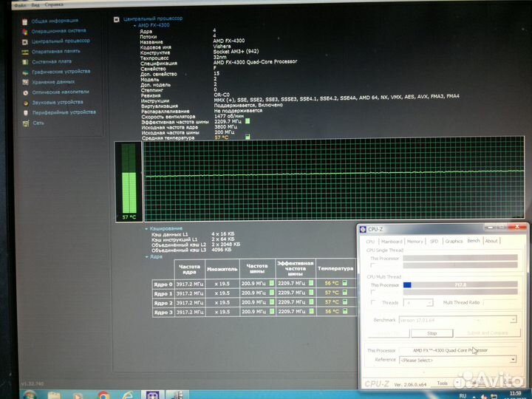Stop the running CPU-Z benchmark
This screenshot has width=532, height=399.
click(x=432, y=333)
